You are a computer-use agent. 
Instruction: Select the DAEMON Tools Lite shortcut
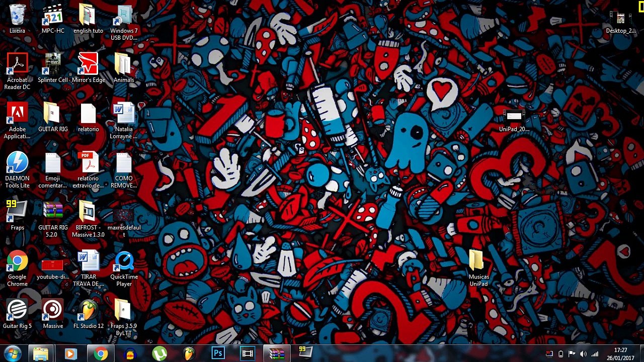tap(17, 163)
